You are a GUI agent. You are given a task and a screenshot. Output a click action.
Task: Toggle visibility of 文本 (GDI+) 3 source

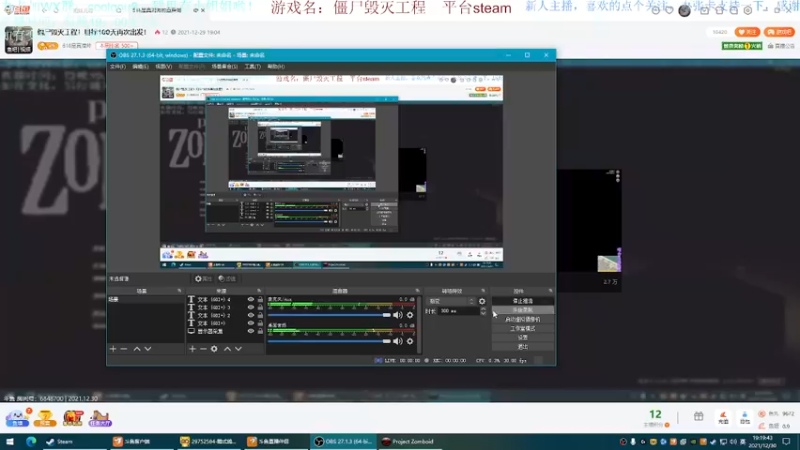click(x=251, y=307)
